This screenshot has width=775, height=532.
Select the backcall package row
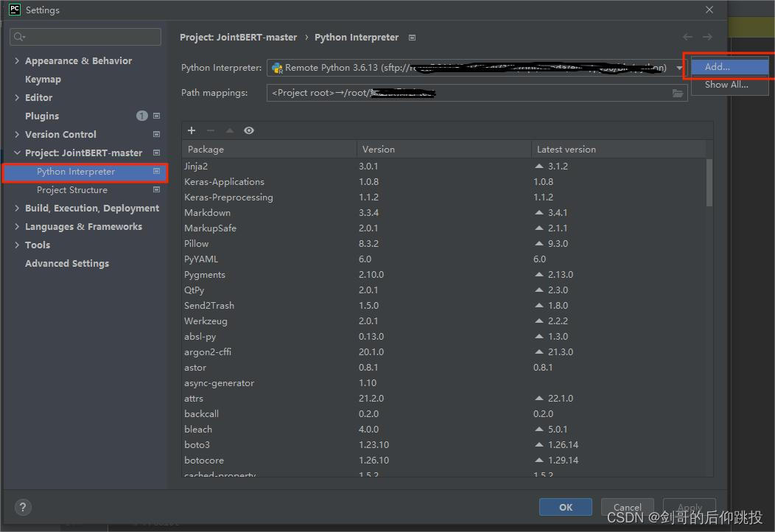443,414
